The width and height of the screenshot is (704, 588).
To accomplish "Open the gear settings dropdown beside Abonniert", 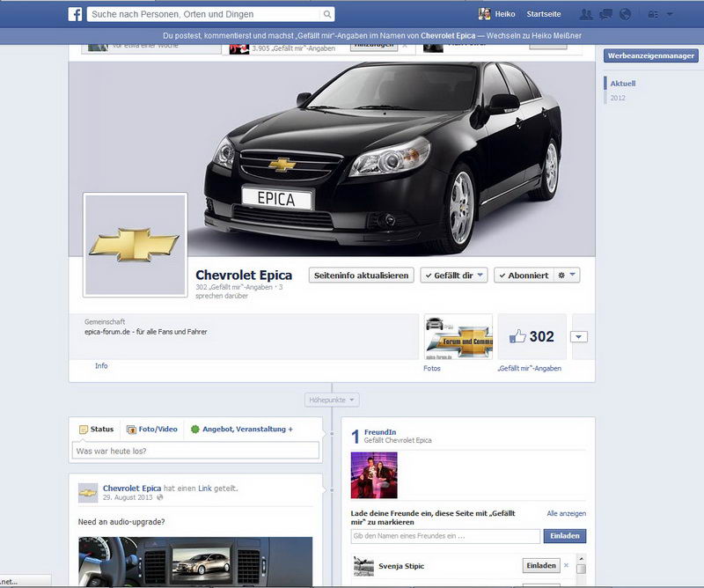I will [567, 276].
